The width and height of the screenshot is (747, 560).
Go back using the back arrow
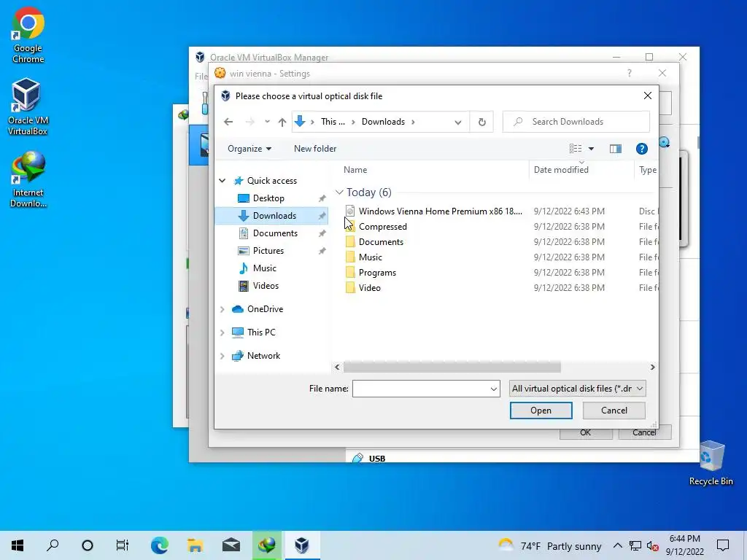pos(228,122)
